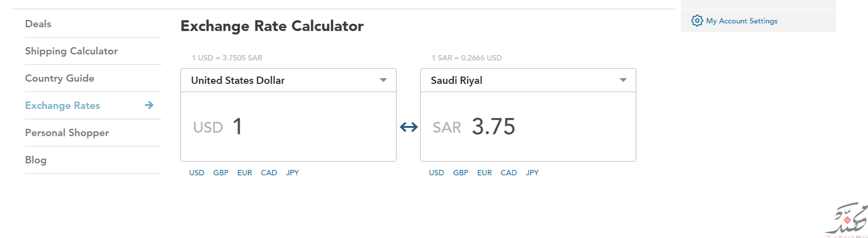This screenshot has height=238, width=868.
Task: Click the arrow icon next to Exchange Rates
Action: [149, 105]
